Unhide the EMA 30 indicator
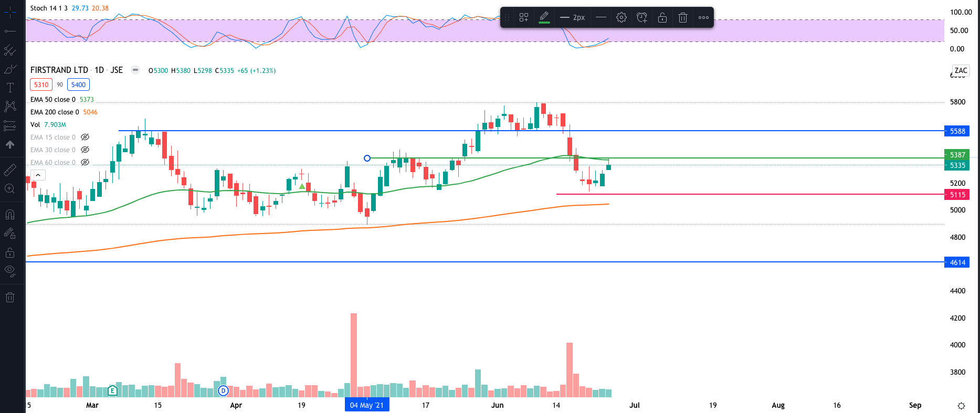The image size is (980, 413). pos(85,150)
